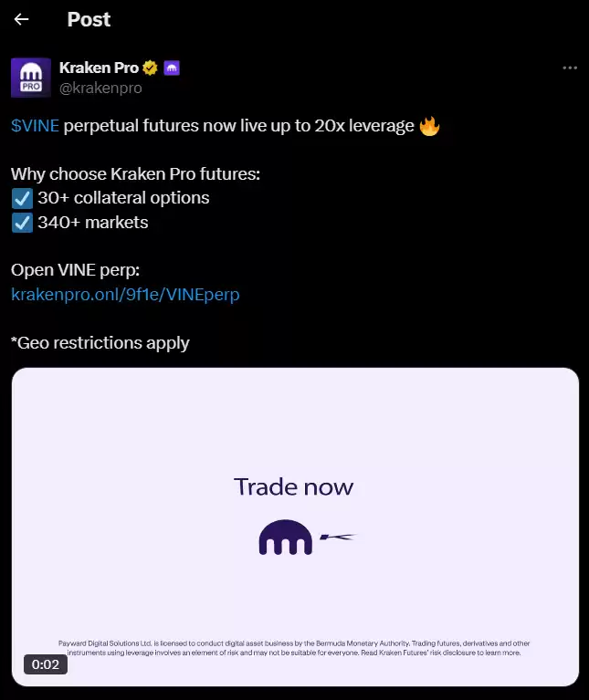Open the krakenpro.onl VINEperp link
The image size is (589, 700).
click(125, 295)
